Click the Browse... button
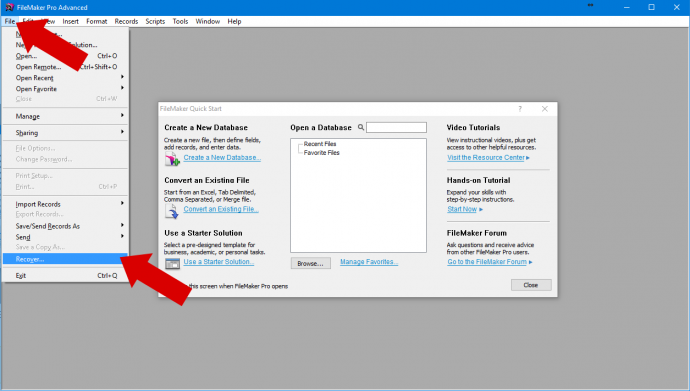 pos(310,263)
